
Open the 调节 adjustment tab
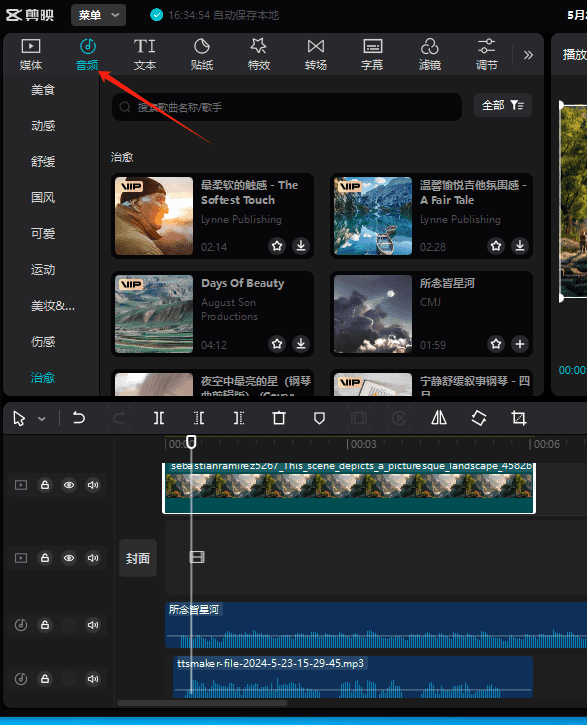pyautogui.click(x=487, y=55)
